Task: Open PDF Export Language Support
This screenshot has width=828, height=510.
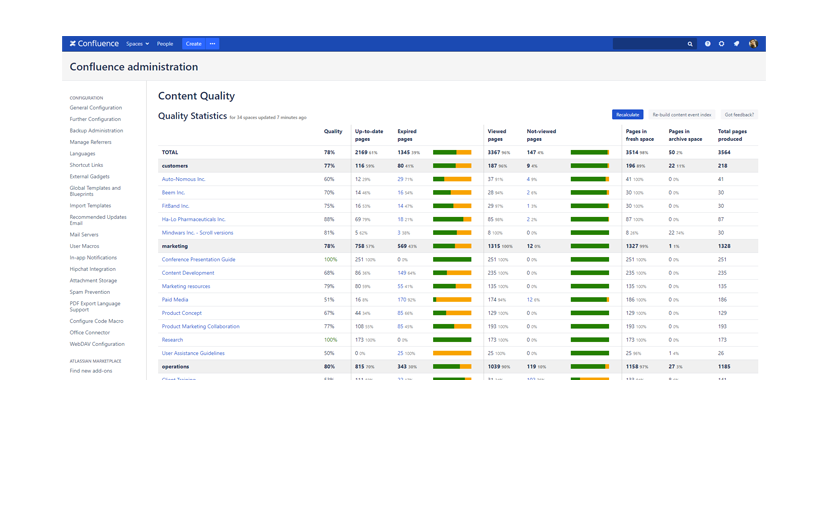Action: click(95, 307)
